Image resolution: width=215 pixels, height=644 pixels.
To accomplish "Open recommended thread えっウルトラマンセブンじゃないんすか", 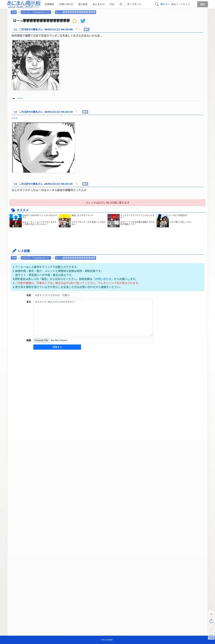I will coord(137,216).
